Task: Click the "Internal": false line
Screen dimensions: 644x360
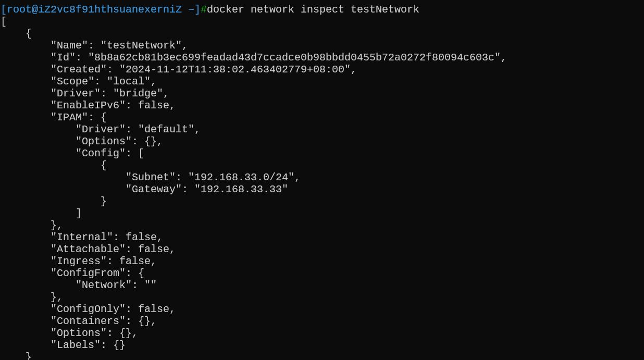Action: coord(106,237)
